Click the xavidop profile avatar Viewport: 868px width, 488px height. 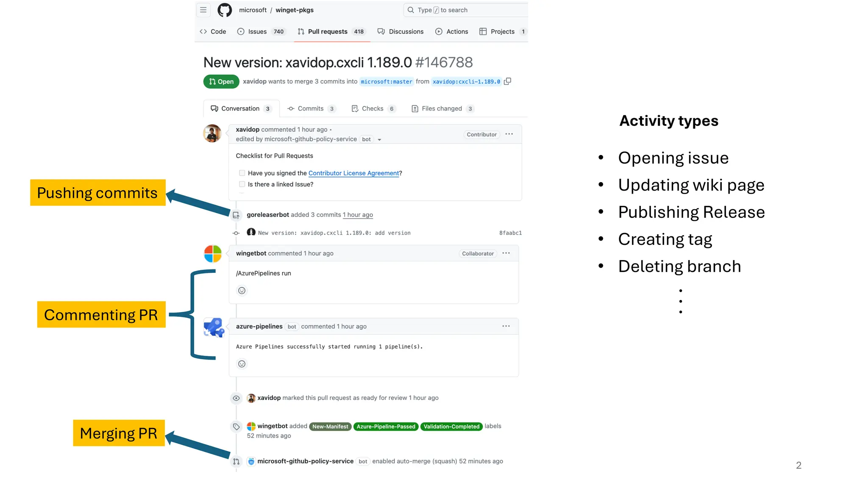212,133
